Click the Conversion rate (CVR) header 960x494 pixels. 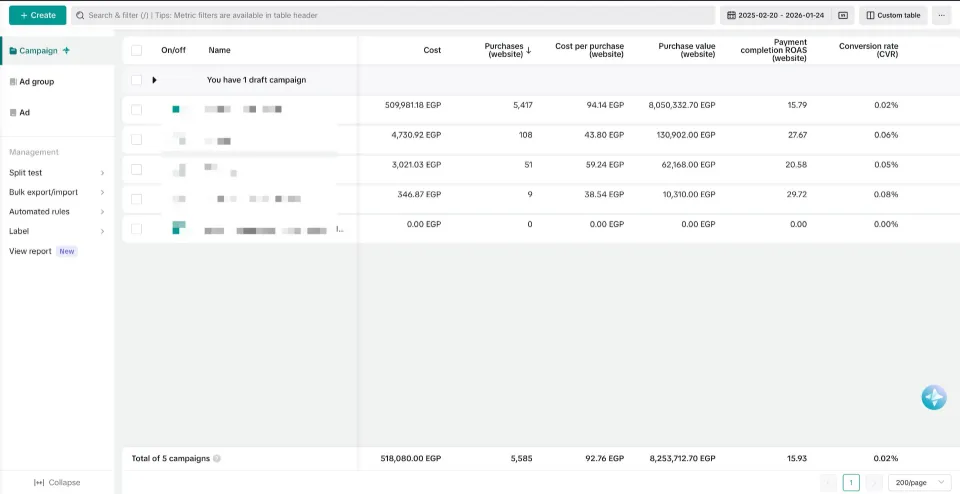(868, 50)
